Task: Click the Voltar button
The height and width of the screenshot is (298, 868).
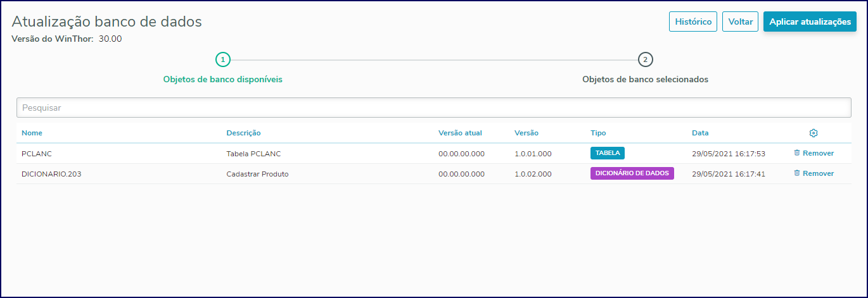Action: (x=740, y=22)
